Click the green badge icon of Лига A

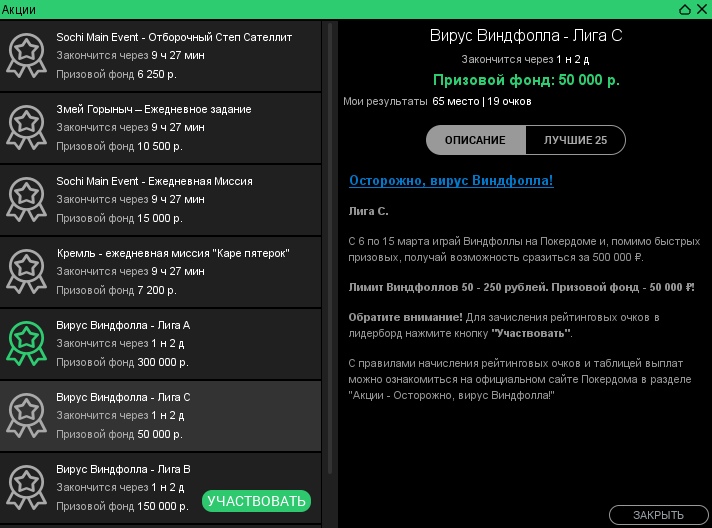(26, 343)
